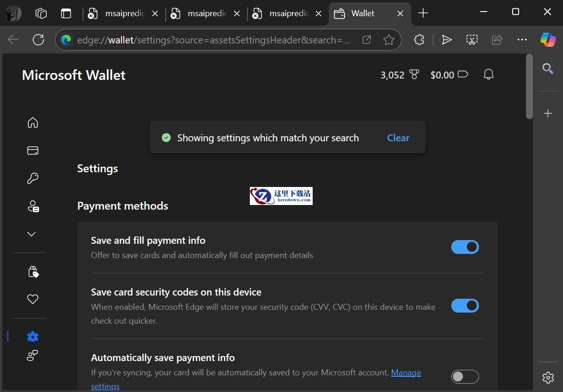Open the tab actions menu icon
Screen dimensions: 563x392
[66, 13]
